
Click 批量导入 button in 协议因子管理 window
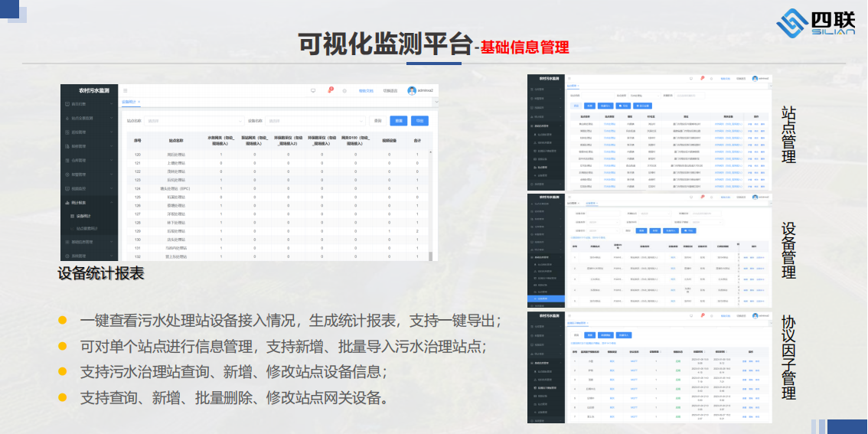(x=624, y=335)
